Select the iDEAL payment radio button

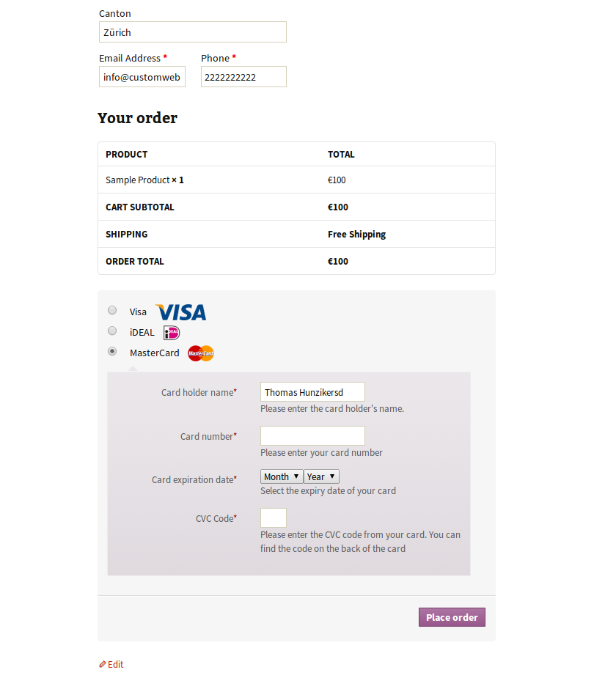[112, 330]
